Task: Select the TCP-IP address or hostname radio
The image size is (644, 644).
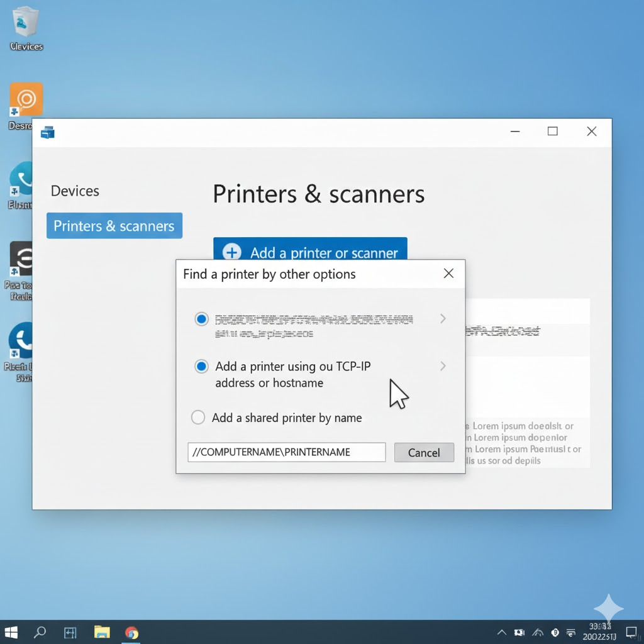Action: pyautogui.click(x=201, y=367)
